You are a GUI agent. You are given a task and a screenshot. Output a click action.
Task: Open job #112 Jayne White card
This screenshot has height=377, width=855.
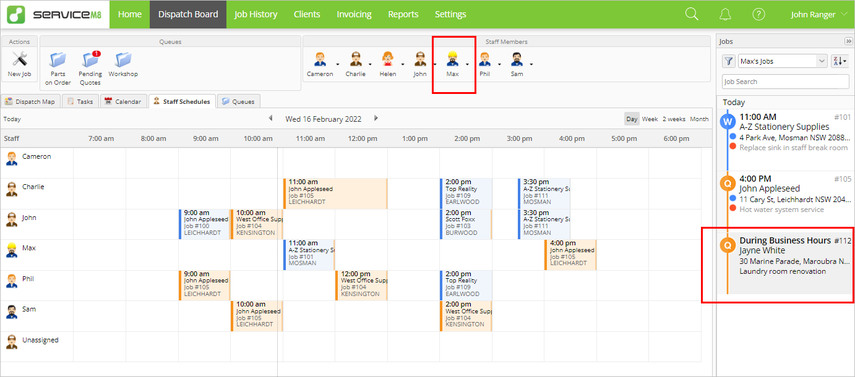point(785,264)
